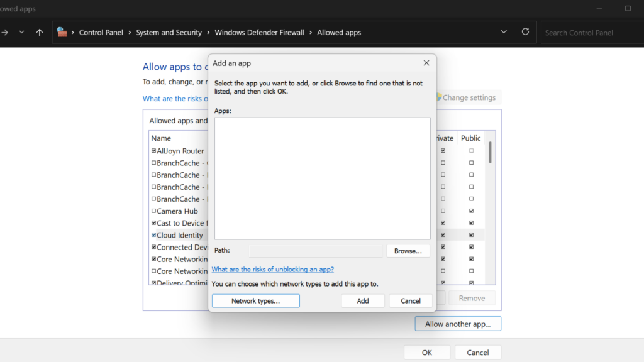Click the Add button in dialog
644x362 pixels.
tap(363, 301)
